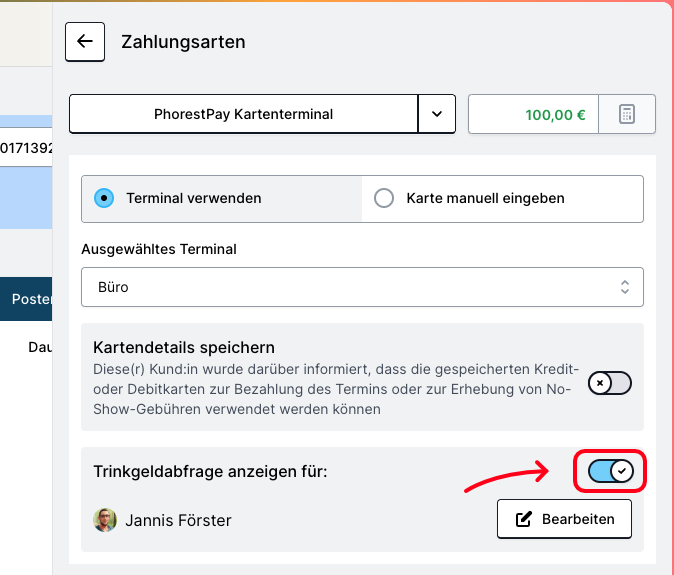Click the Bearbeiten button
The image size is (674, 575).
click(564, 519)
